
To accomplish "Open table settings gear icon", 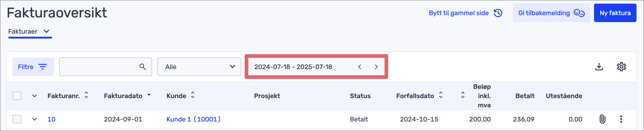I will pos(621,67).
